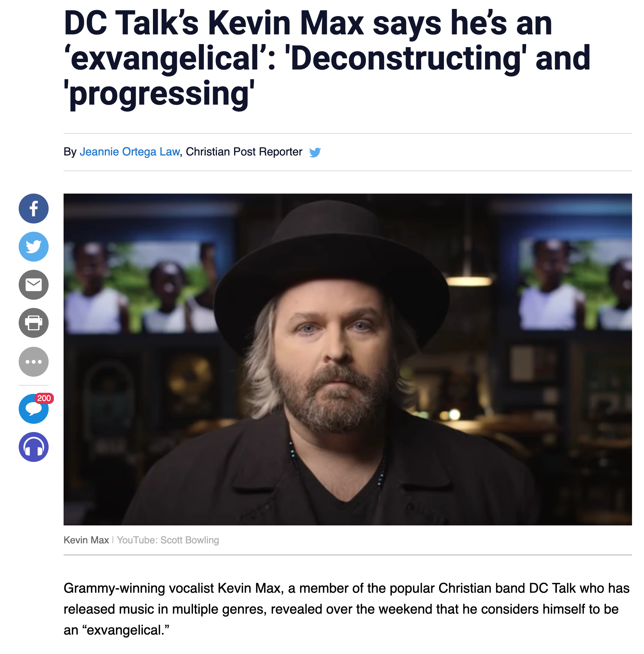Open more sharing options three-dot icon
Viewport: 644px width, 654px height.
34,362
